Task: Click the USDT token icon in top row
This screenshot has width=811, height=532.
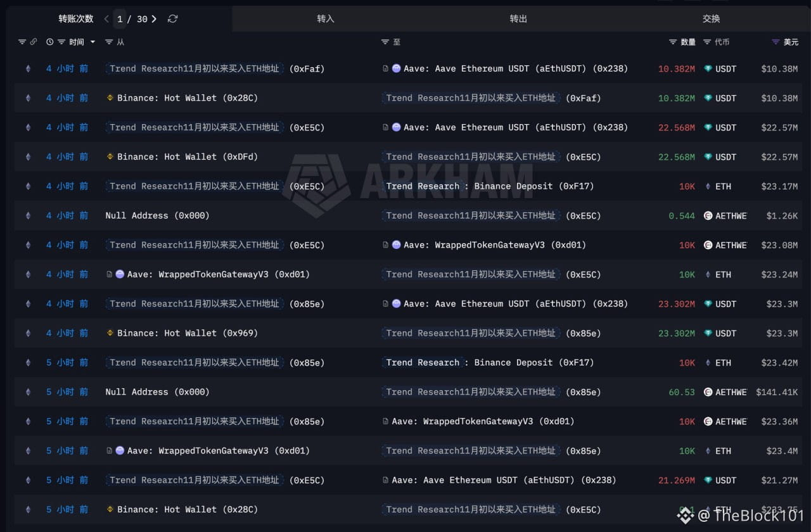Action: tap(708, 68)
